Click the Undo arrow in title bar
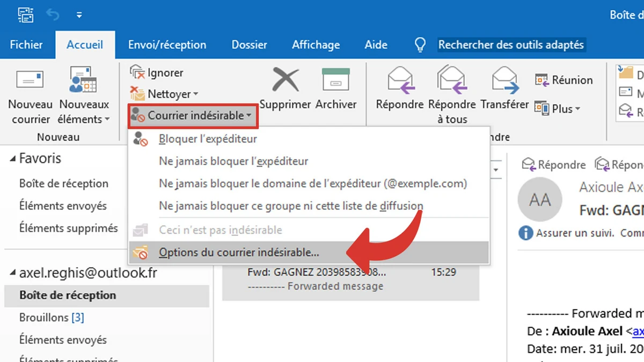Image resolution: width=644 pixels, height=362 pixels. (x=53, y=14)
